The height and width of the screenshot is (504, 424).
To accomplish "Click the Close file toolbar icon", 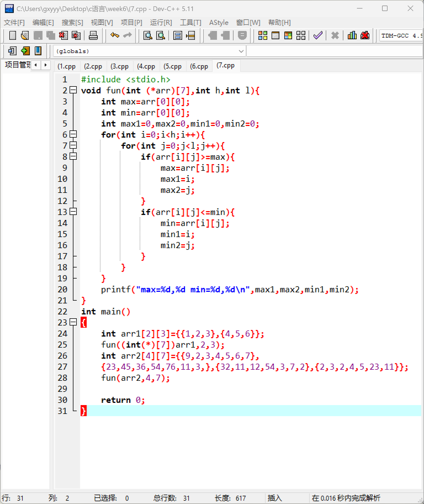I will point(63,35).
